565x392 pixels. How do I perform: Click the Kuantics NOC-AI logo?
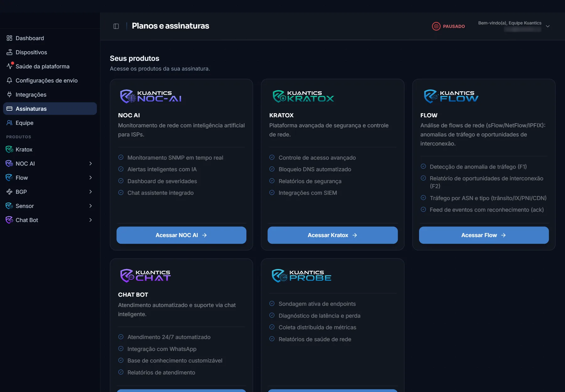[151, 96]
